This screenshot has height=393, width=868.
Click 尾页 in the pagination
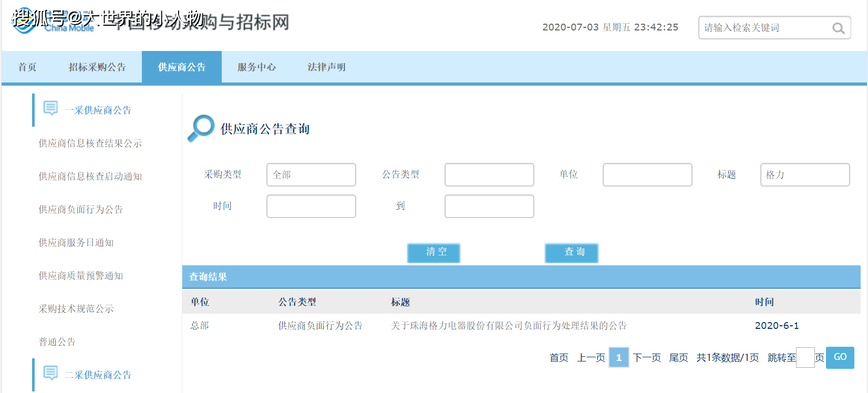[678, 358]
